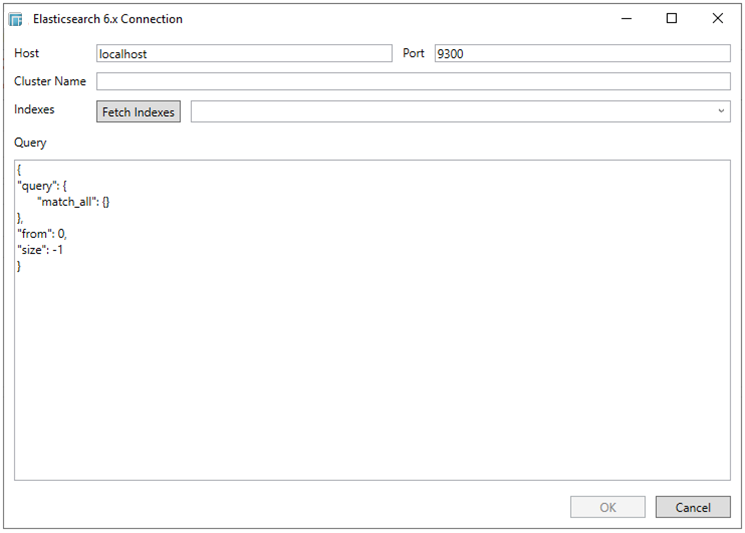This screenshot has width=745, height=533.
Task: Select the Cluster Name label text
Action: 50,81
